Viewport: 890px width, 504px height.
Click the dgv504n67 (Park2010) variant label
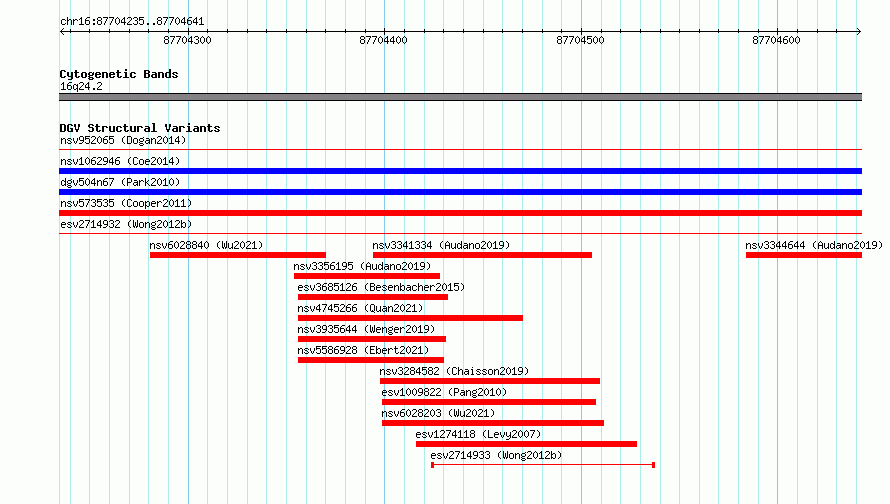coord(120,182)
